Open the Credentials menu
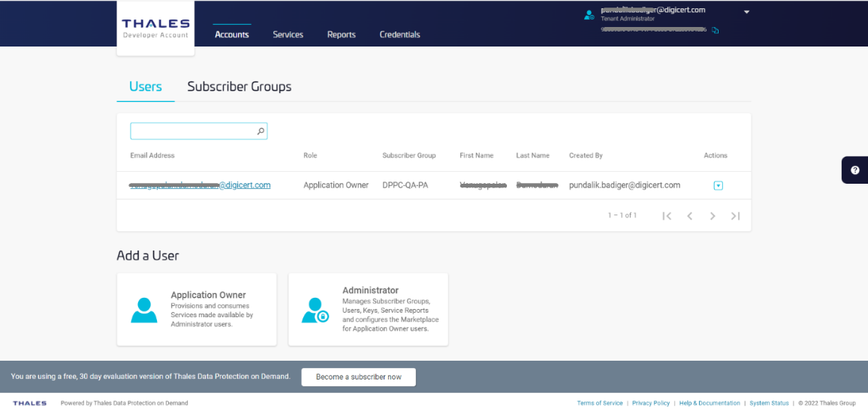868x411 pixels. pos(399,34)
